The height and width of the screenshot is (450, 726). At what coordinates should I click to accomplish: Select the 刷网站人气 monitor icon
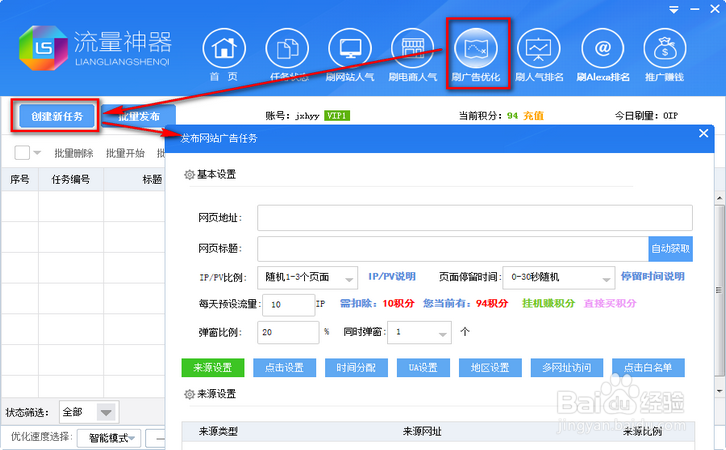pos(350,49)
